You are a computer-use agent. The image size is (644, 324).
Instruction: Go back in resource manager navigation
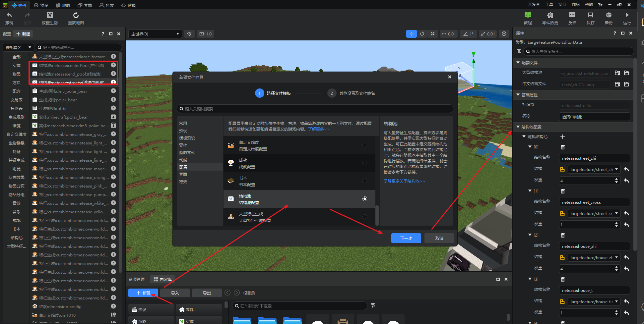coord(227,293)
